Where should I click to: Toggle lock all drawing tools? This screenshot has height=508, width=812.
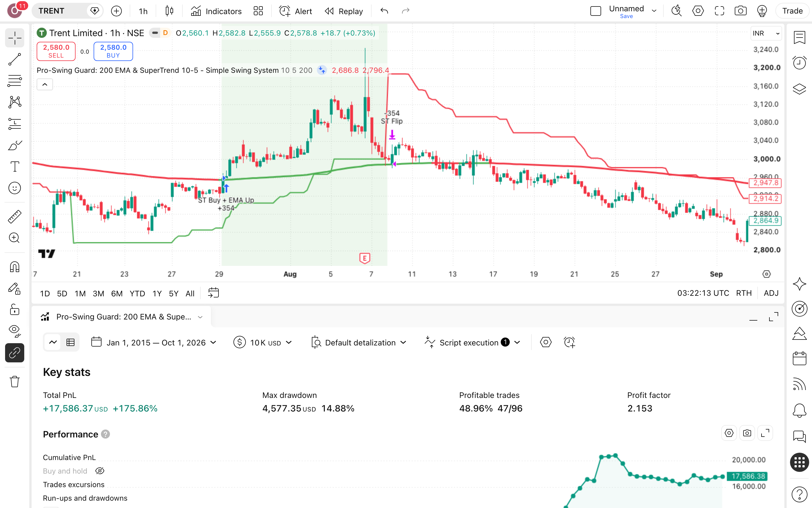[14, 309]
